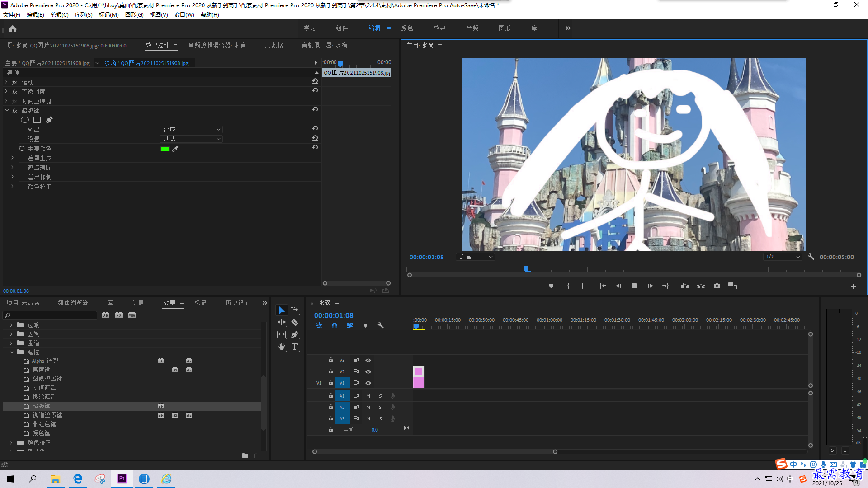Click the effects search field
The image size is (868, 488).
51,315
